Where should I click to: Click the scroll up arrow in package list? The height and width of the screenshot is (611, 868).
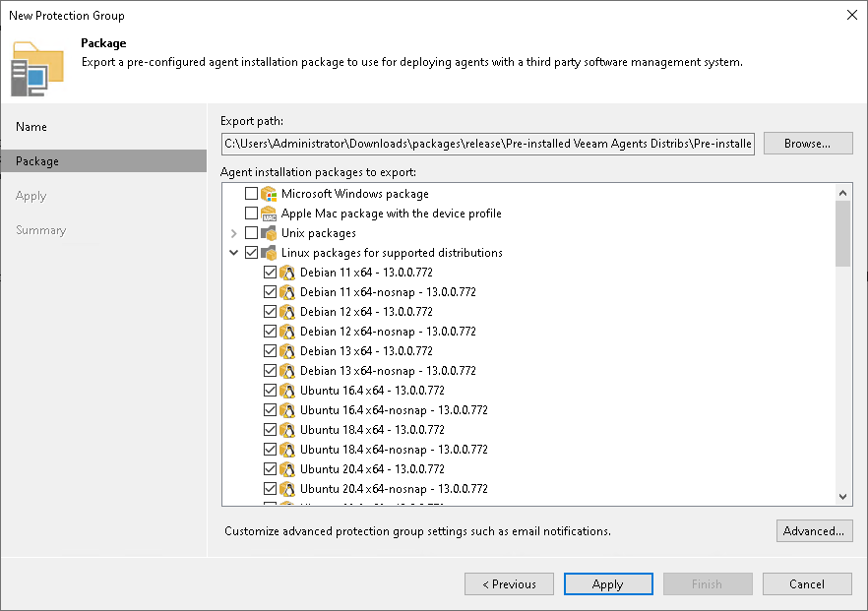tap(842, 193)
